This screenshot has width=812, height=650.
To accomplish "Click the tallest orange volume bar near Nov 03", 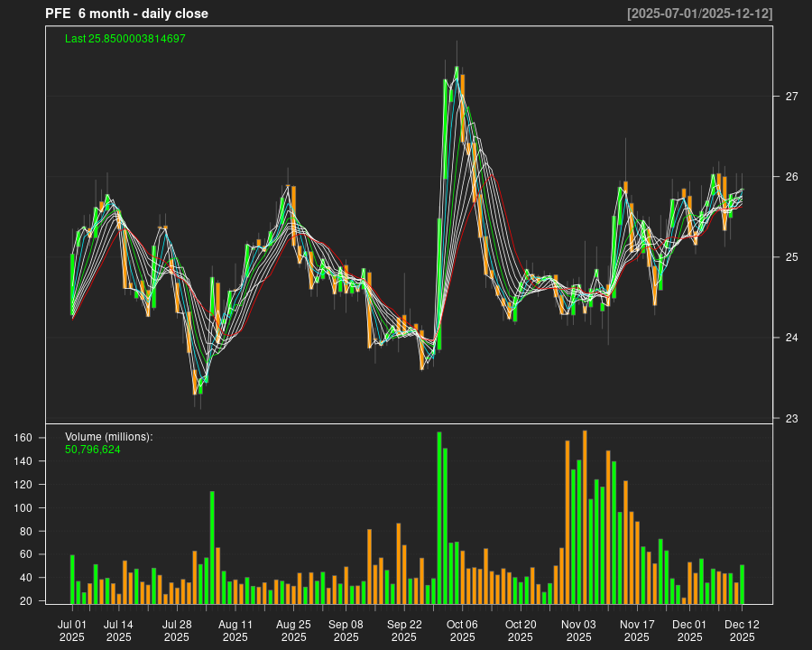I will pos(585,517).
